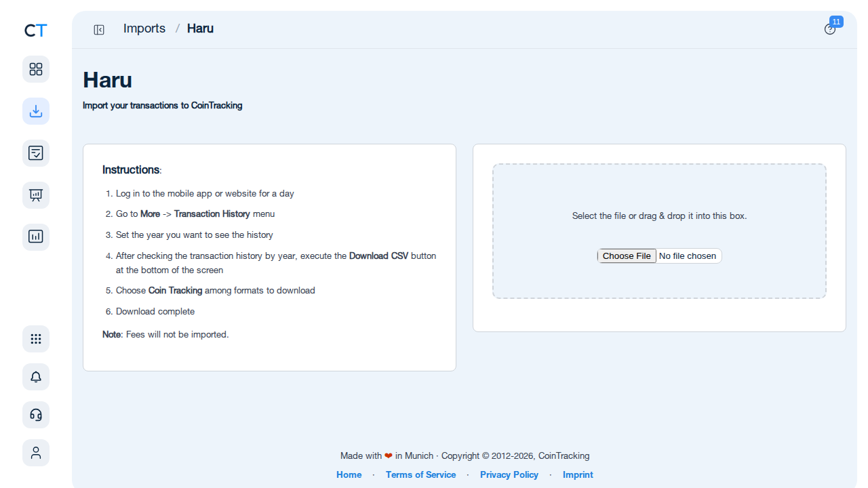Click the CoinTracking CT logo
Screen dimensions: 868x488
tap(36, 30)
